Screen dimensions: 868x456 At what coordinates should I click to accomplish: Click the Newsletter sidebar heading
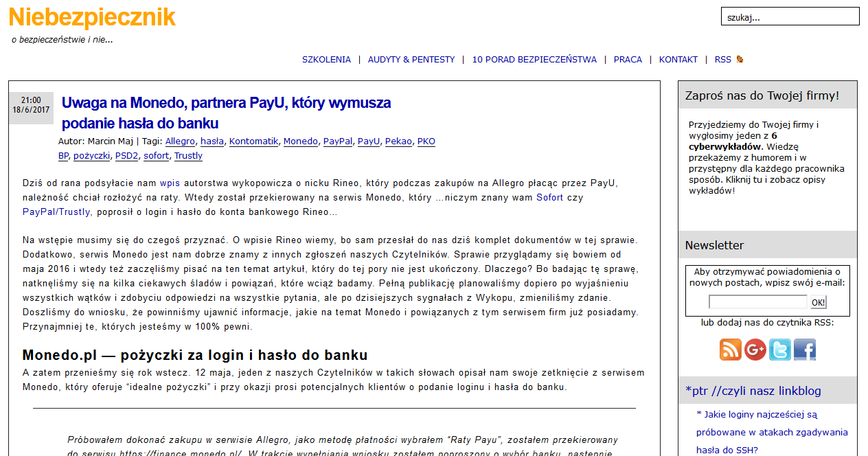click(x=714, y=245)
